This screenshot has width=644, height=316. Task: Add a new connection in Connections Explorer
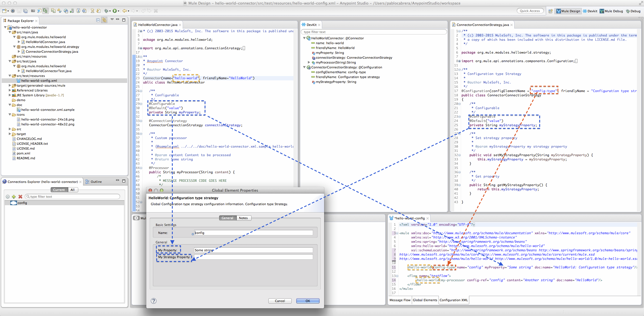click(x=14, y=197)
